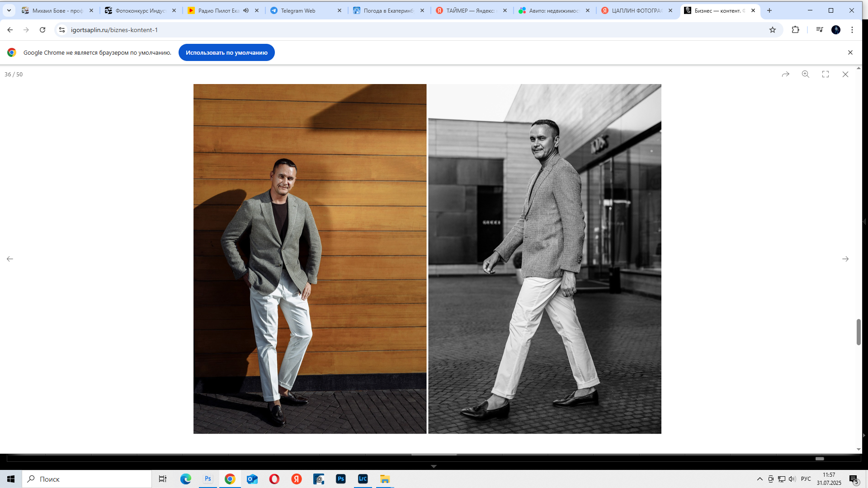Dismiss the default browser notification bar
This screenshot has height=488, width=868.
point(850,52)
